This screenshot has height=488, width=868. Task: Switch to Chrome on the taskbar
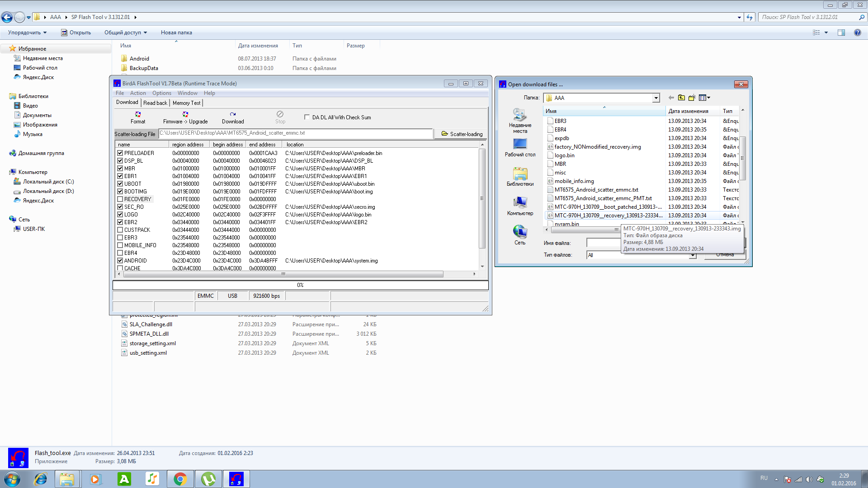[x=180, y=479]
